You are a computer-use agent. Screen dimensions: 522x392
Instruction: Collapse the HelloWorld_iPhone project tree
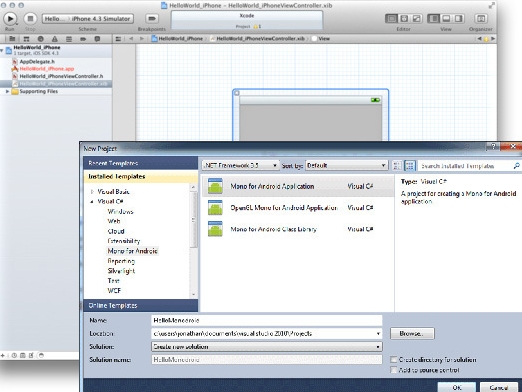[x=2, y=51]
